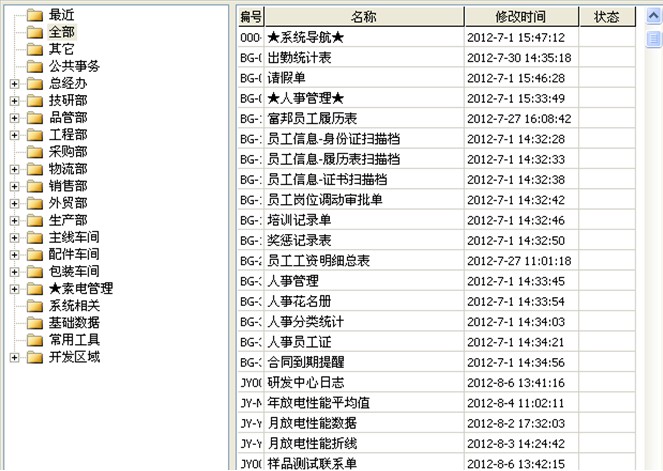Select the 研发中心日志 row
The image size is (663, 471).
[x=305, y=382]
